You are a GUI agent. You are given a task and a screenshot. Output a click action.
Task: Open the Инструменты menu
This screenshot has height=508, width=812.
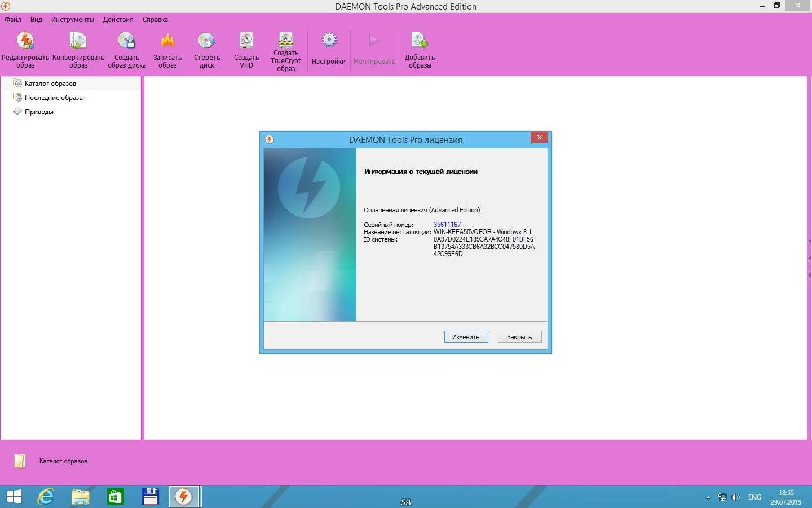pos(73,19)
